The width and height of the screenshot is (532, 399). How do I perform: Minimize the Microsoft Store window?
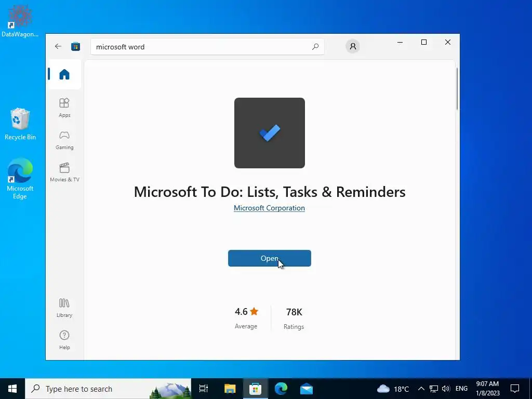400,43
